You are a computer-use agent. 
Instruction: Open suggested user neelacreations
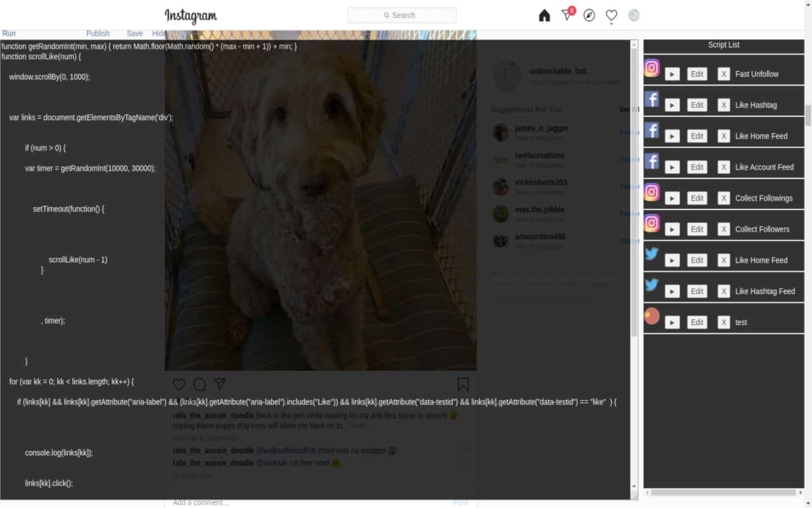539,155
